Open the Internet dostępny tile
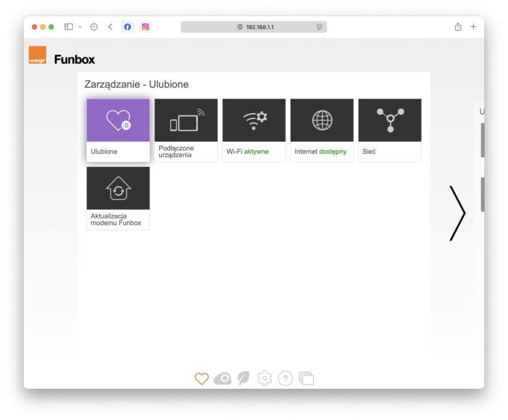Screen dimensions: 508x420 pyautogui.click(x=322, y=130)
